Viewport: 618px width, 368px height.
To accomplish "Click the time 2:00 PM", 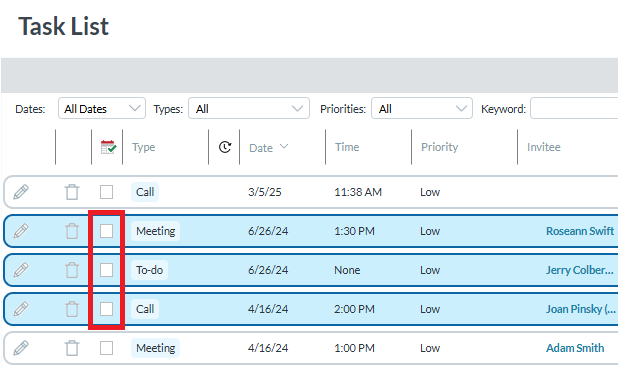I will coord(354,309).
